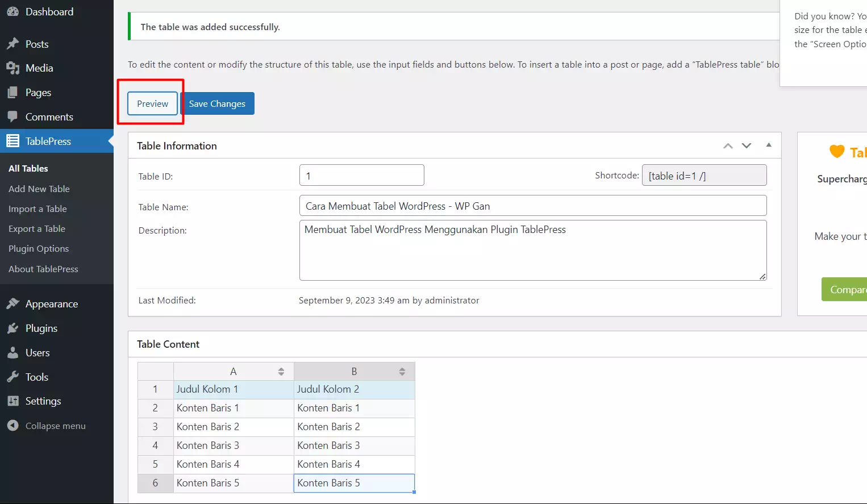Select column A header
This screenshot has width=867, height=504.
pos(233,372)
